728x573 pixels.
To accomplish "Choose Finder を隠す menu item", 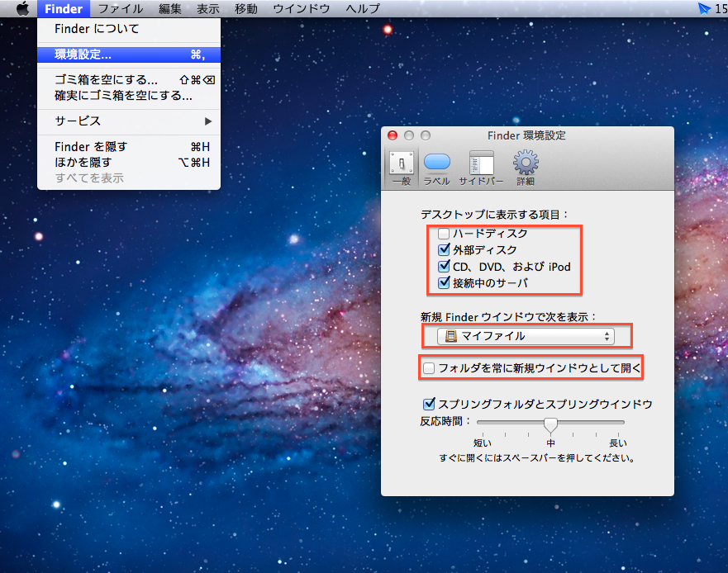I will point(129,147).
